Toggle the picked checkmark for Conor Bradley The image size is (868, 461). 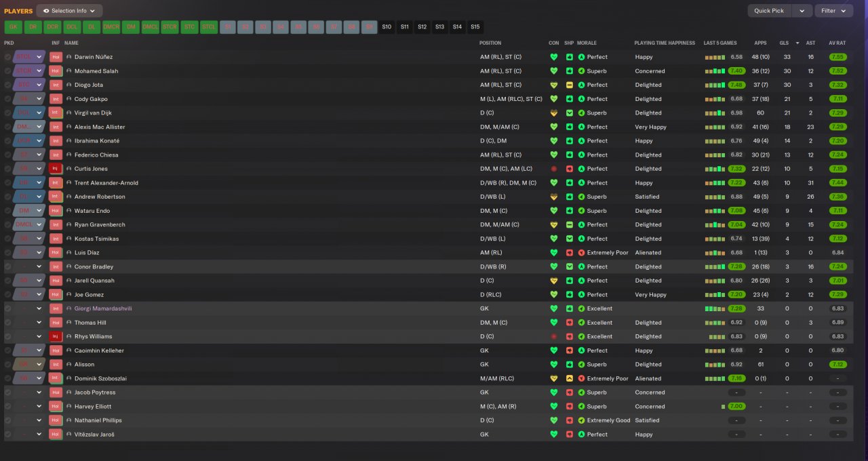[8, 266]
